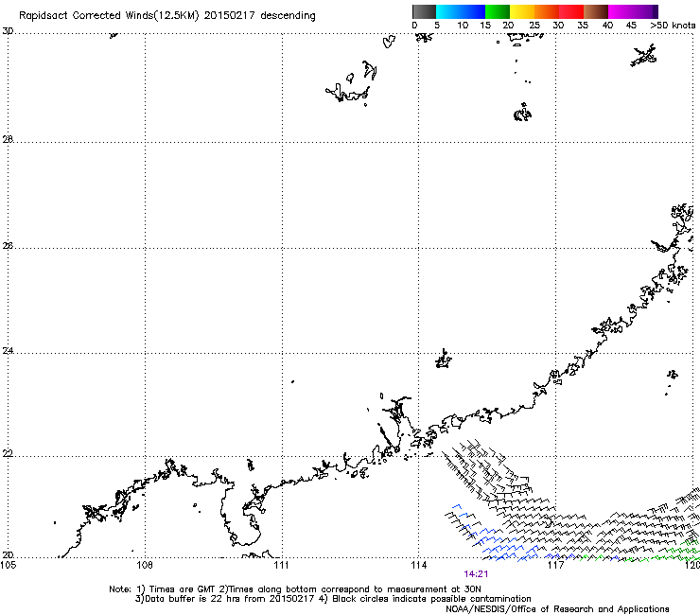Viewport: 700px width, 615px height.
Task: Click the purple '14:21' swath time label
Action: coord(476,574)
